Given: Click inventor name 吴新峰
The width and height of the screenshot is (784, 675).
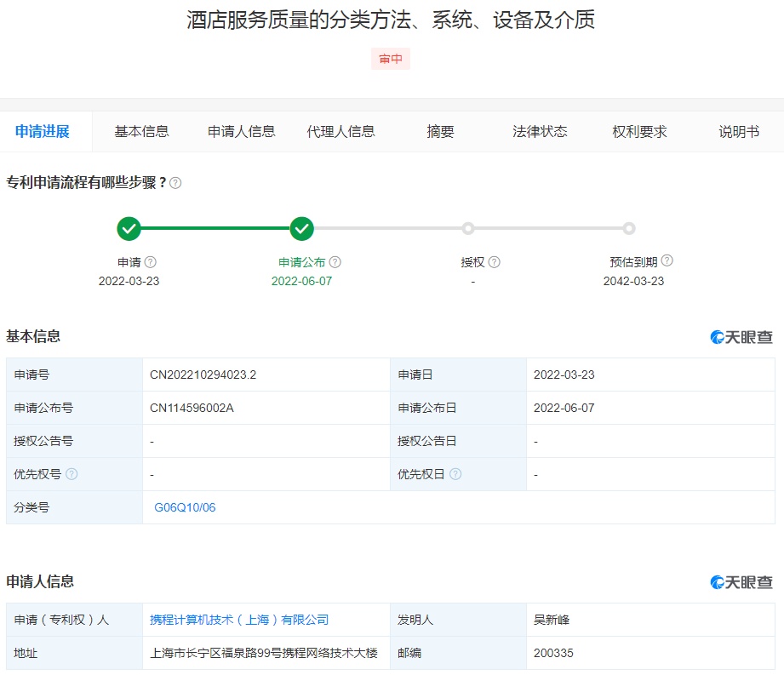Looking at the screenshot, I should [552, 620].
